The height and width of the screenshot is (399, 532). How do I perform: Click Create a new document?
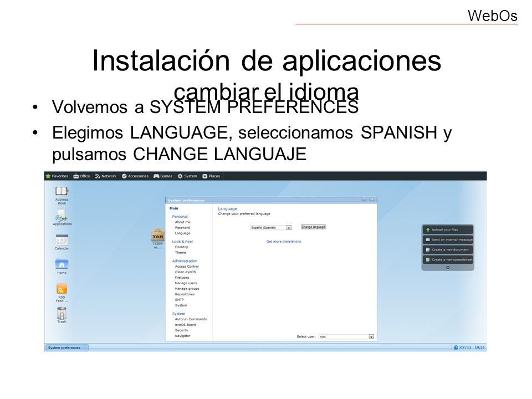point(448,250)
